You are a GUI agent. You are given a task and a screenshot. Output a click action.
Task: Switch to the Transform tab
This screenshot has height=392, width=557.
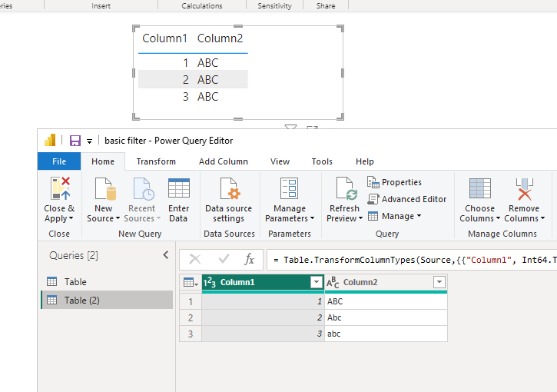156,161
